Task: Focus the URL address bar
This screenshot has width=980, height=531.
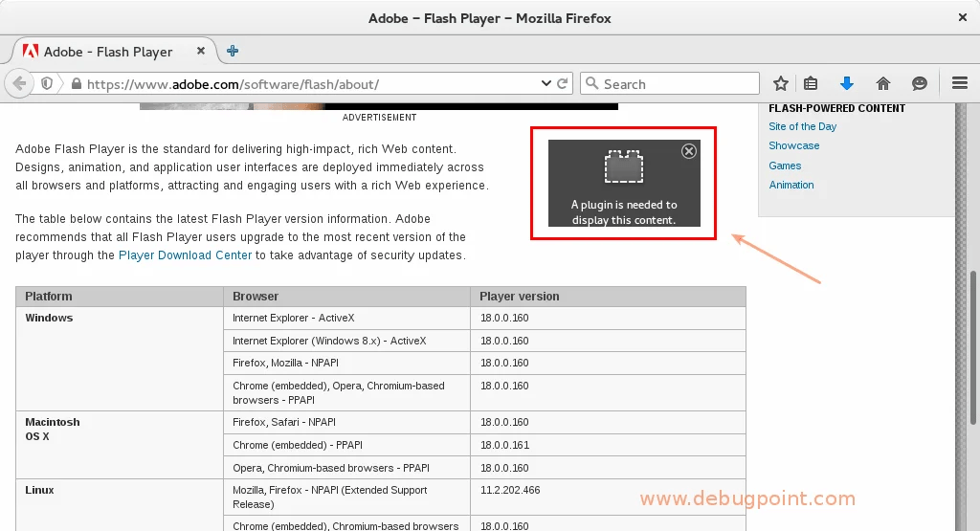Action: pos(300,83)
